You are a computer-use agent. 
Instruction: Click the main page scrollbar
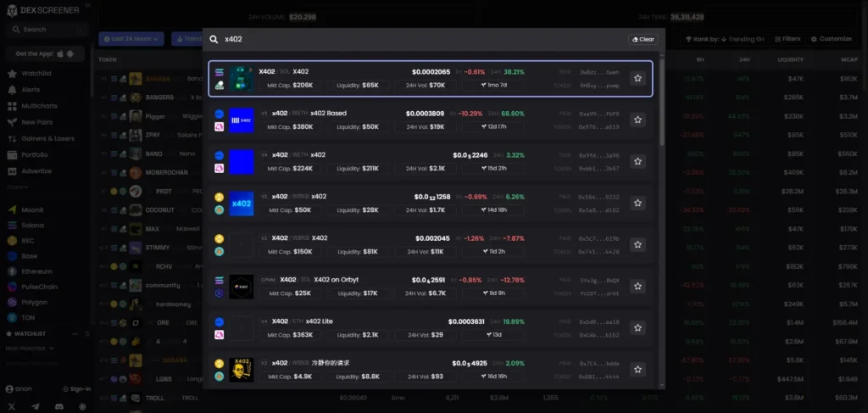click(865, 47)
